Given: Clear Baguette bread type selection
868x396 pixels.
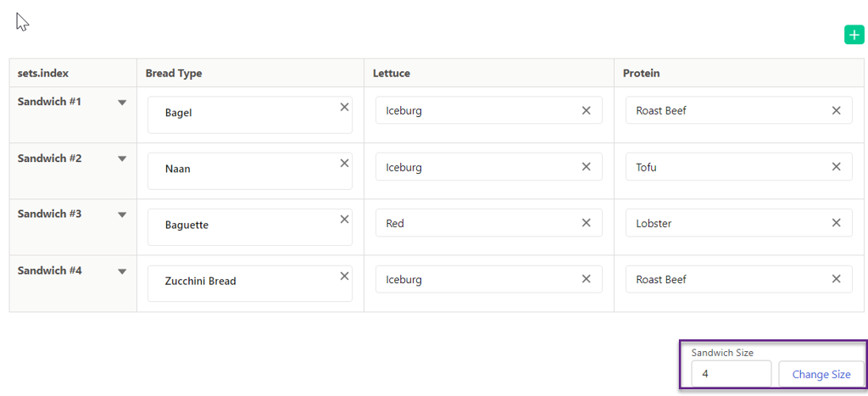Looking at the screenshot, I should (x=344, y=220).
